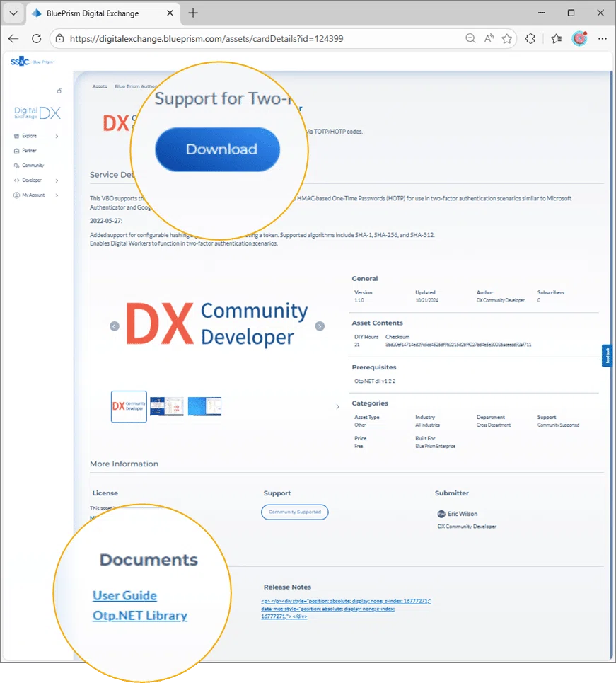Click the SS&C Blue Prism logo
The height and width of the screenshot is (683, 616).
pos(33,62)
